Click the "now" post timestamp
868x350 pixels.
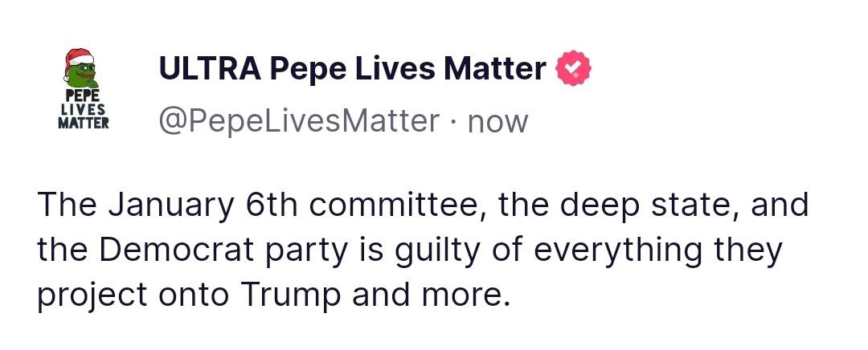pyautogui.click(x=497, y=121)
